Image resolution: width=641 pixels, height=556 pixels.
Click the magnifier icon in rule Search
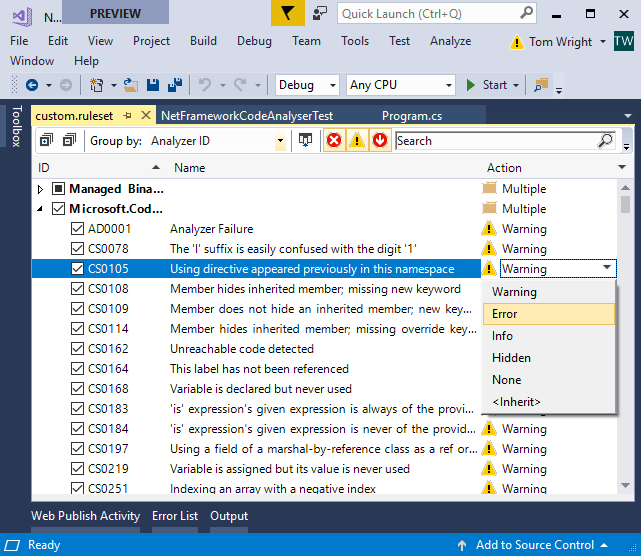click(606, 141)
